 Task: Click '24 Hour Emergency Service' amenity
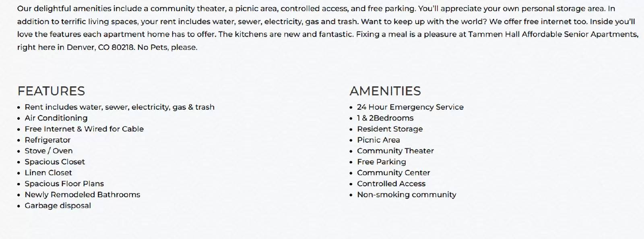[x=410, y=107]
